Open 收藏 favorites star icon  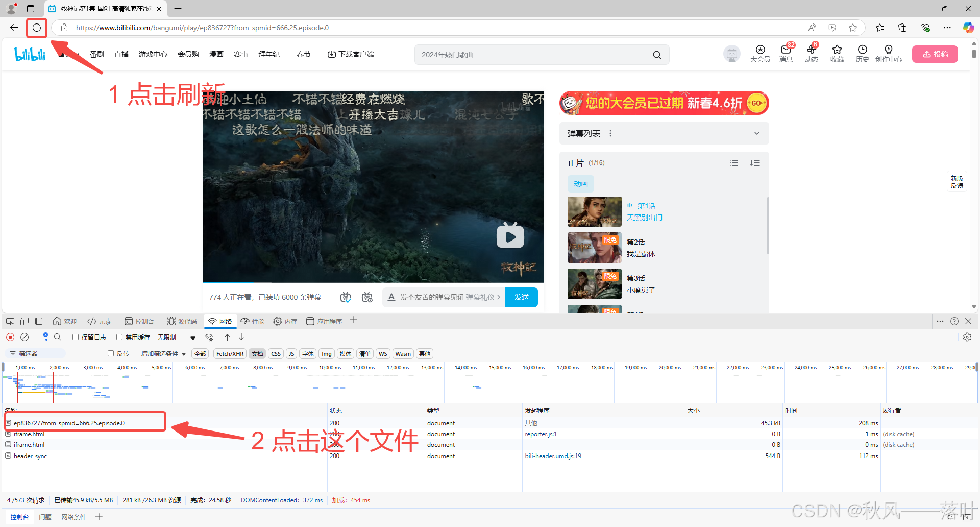pyautogui.click(x=837, y=54)
